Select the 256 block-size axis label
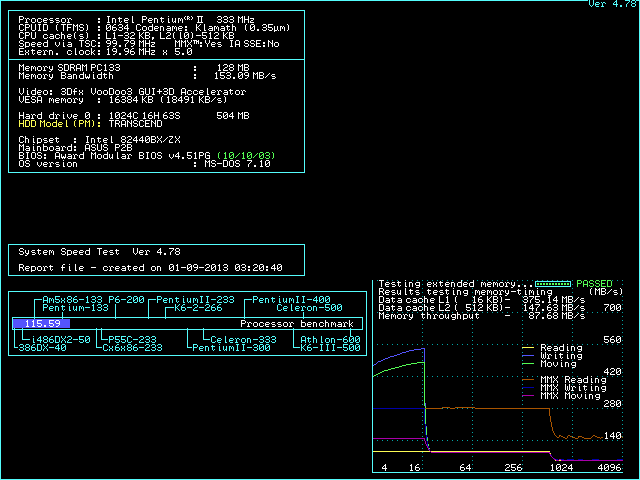Screen dimensions: 640x480 (x=513, y=468)
